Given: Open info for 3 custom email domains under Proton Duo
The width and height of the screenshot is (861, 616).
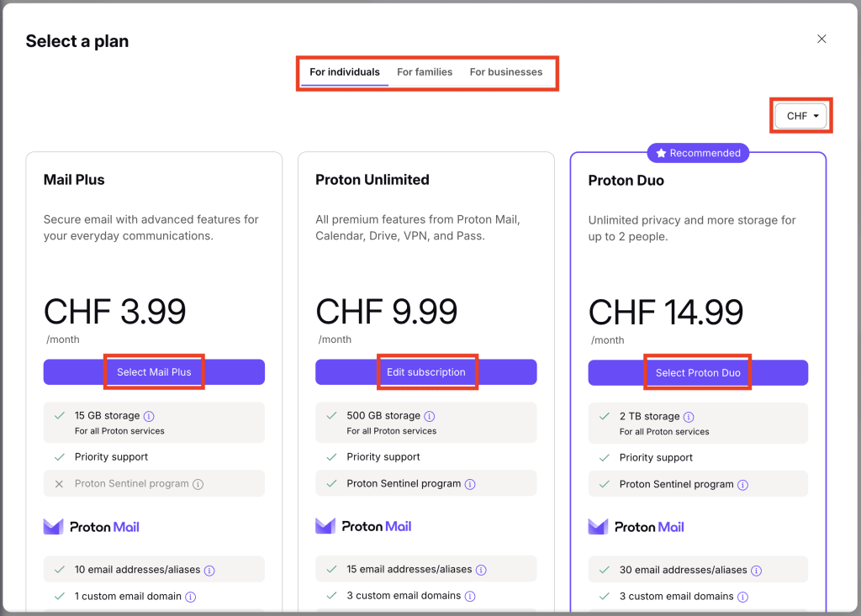Looking at the screenshot, I should click(x=744, y=597).
